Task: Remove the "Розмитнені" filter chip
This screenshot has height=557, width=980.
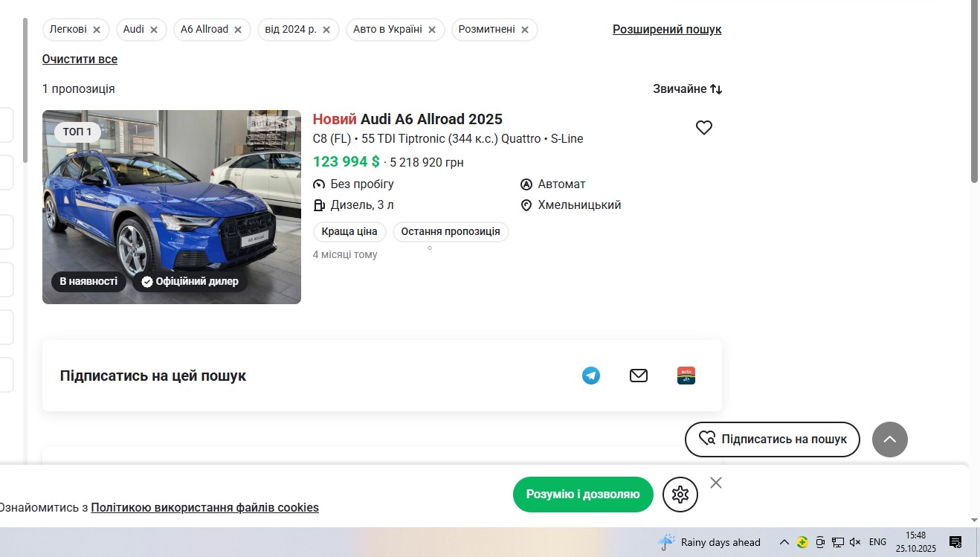Action: pyautogui.click(x=525, y=30)
